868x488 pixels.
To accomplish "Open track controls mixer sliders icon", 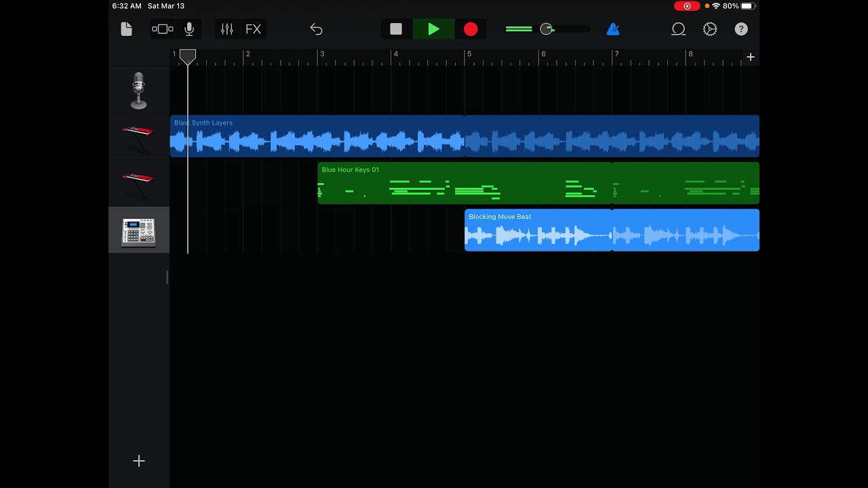I will pyautogui.click(x=226, y=29).
